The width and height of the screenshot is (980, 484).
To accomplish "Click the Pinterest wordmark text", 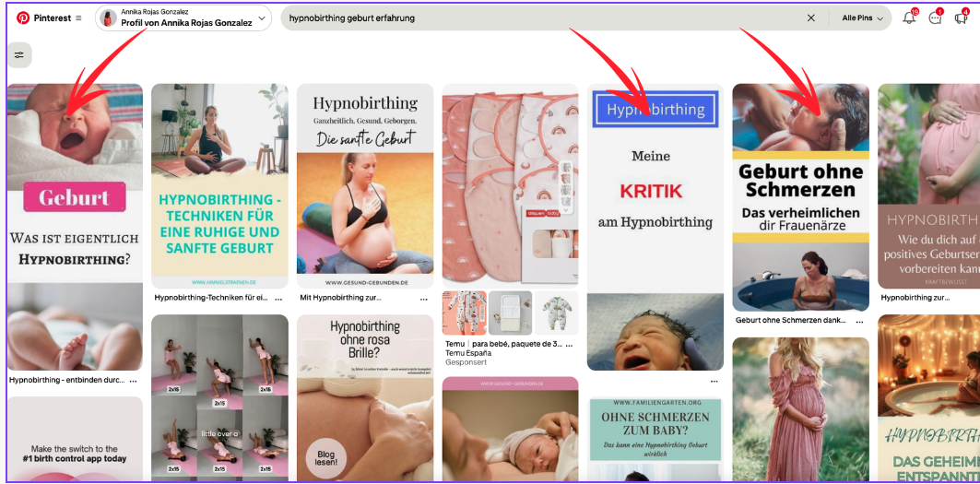I will point(53,18).
